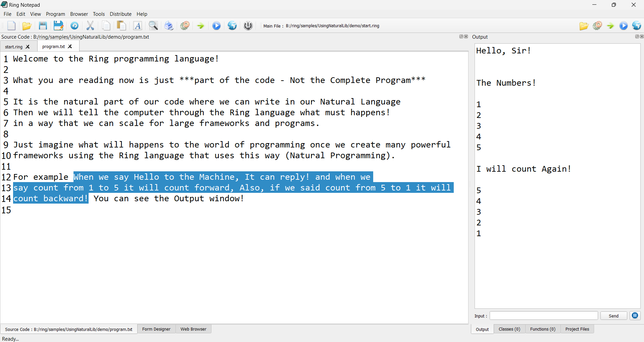Screen dimensions: 644x342
Task: Open the View menu
Action: 35,14
